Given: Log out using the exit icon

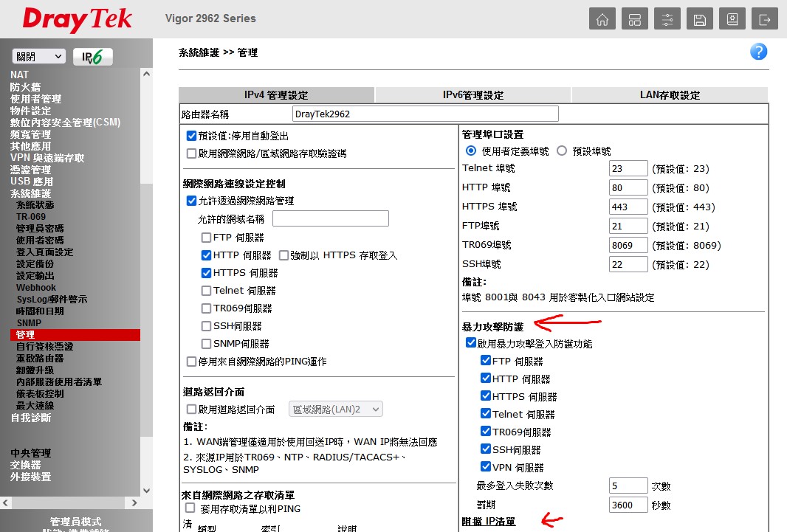Looking at the screenshot, I should pyautogui.click(x=765, y=19).
